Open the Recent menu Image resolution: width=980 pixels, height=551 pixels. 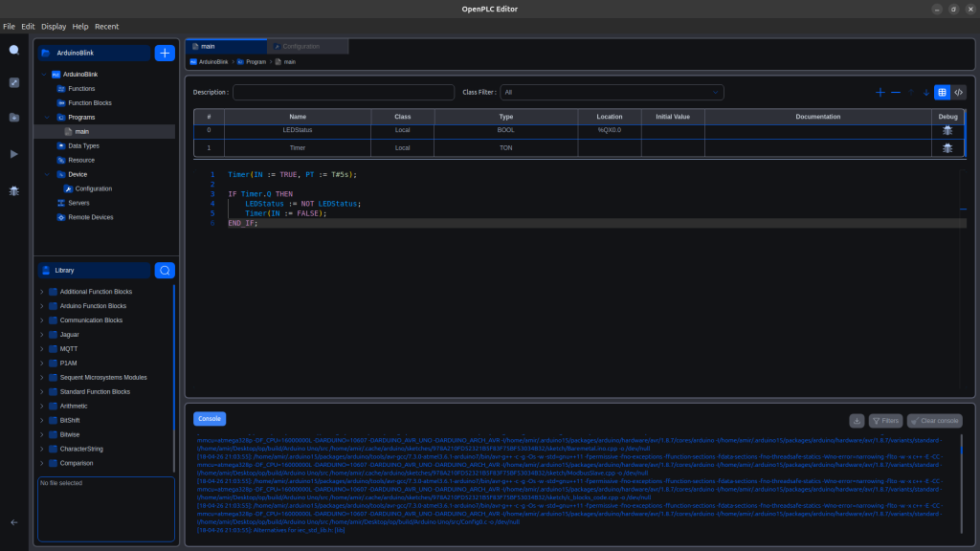[x=106, y=26]
